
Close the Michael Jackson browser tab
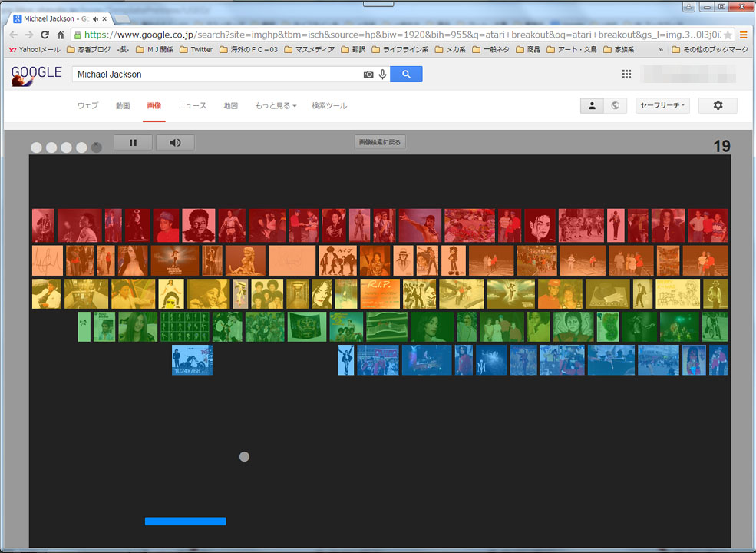(104, 19)
